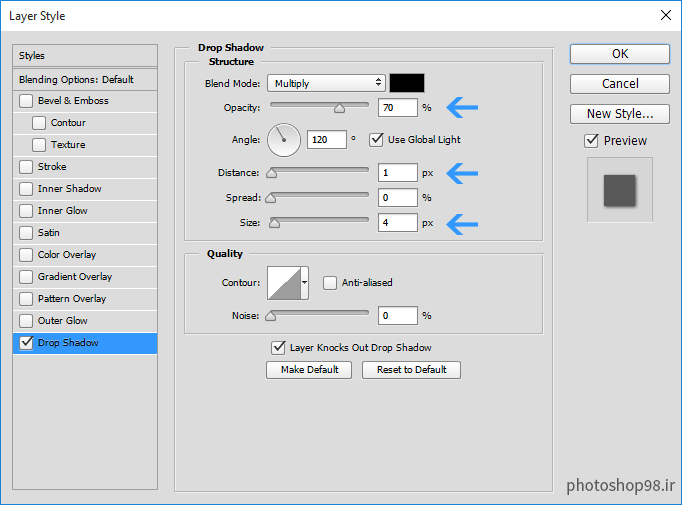
Task: Click the Size slider handle
Action: pyautogui.click(x=274, y=224)
